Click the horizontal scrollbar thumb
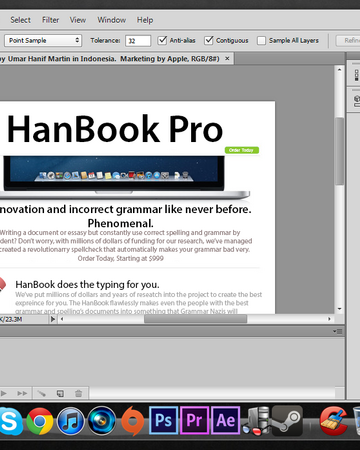This screenshot has height=450, width=360. [x=195, y=319]
